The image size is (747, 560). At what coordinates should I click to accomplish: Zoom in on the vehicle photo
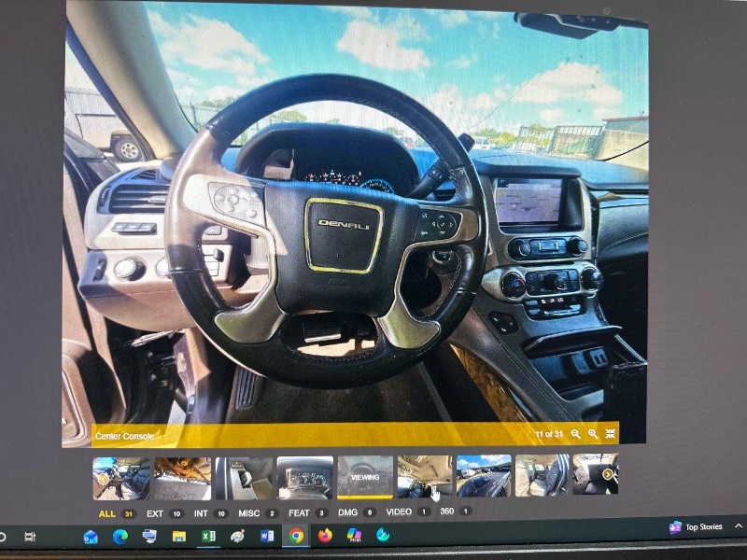point(593,433)
